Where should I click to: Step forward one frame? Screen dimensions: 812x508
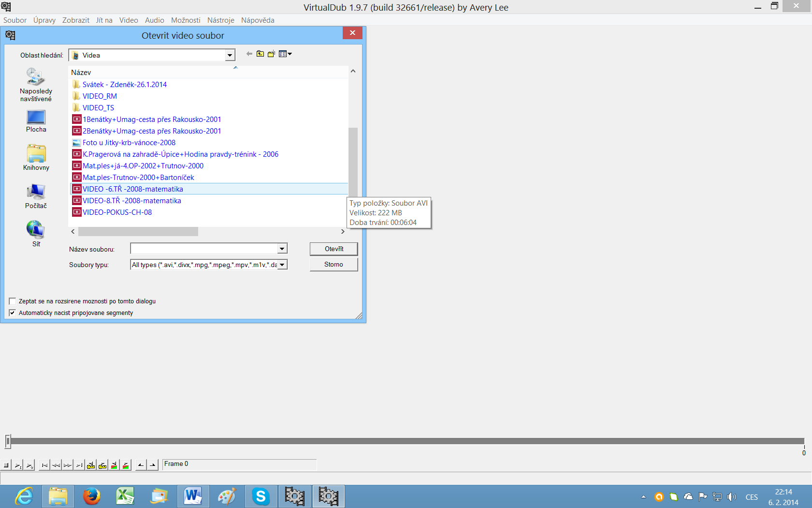click(x=68, y=465)
